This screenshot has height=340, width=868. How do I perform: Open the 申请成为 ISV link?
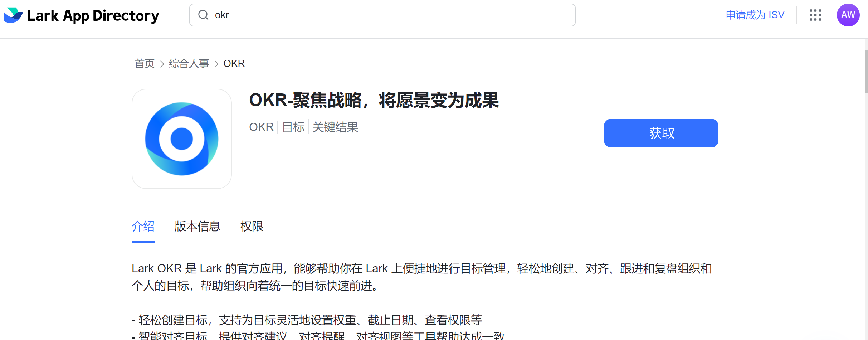click(755, 15)
